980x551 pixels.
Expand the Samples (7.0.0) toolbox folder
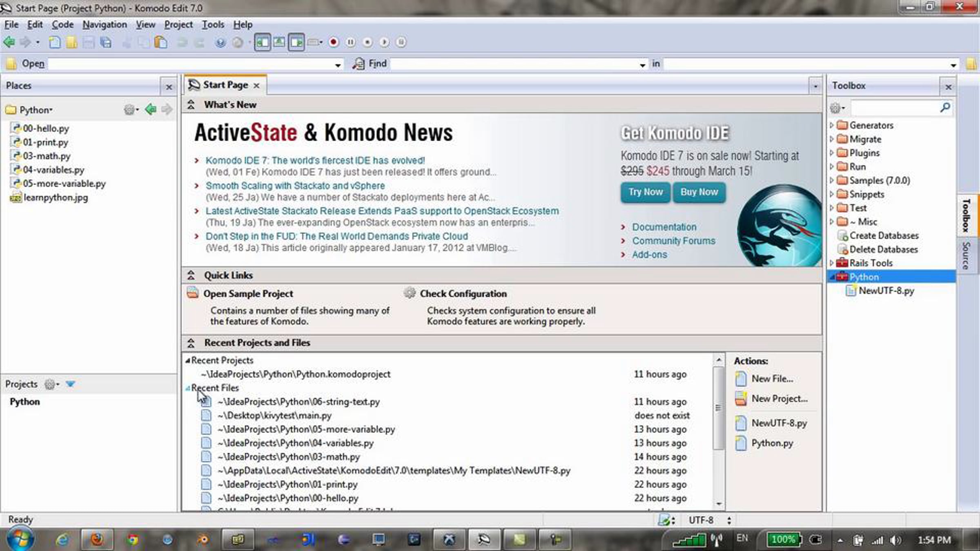click(831, 180)
